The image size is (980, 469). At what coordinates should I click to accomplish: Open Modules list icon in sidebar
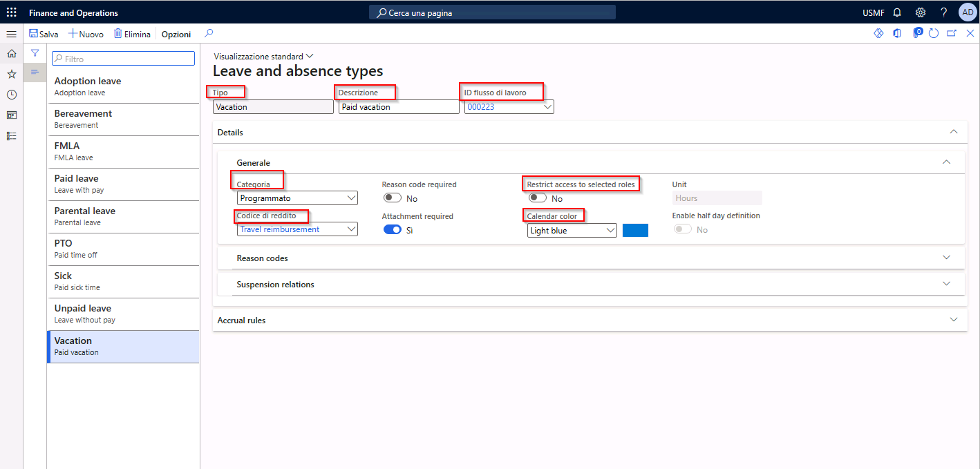click(x=11, y=136)
